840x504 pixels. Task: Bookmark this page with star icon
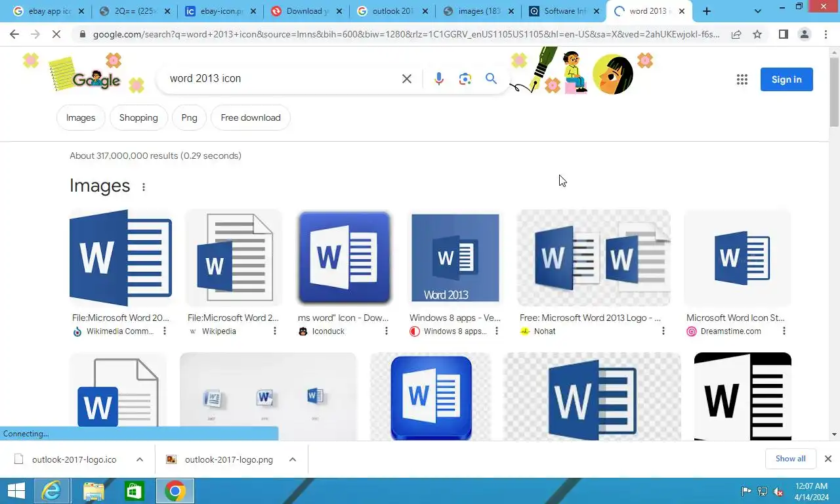tap(757, 34)
